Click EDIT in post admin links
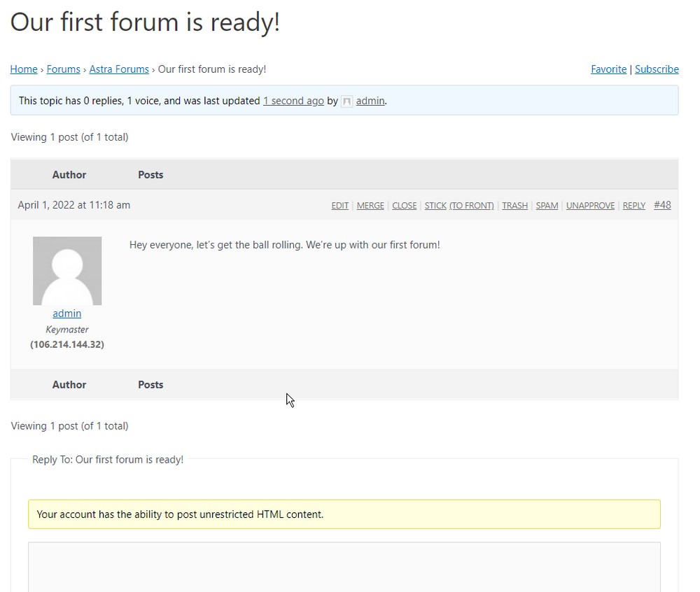Screen dimensions: 700x592 coord(339,206)
